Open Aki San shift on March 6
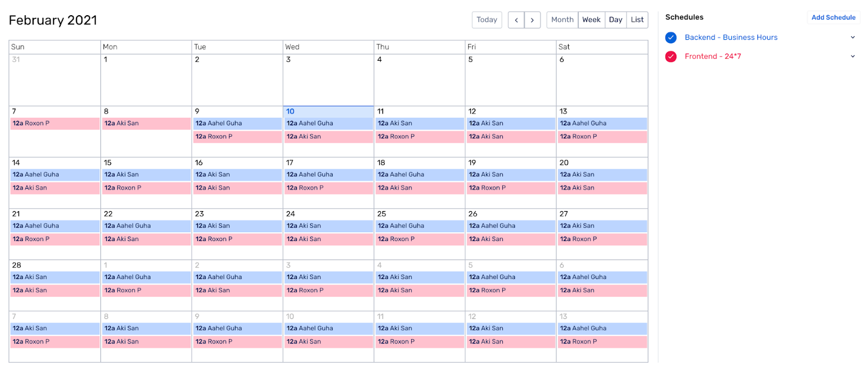868x369 pixels. point(602,290)
